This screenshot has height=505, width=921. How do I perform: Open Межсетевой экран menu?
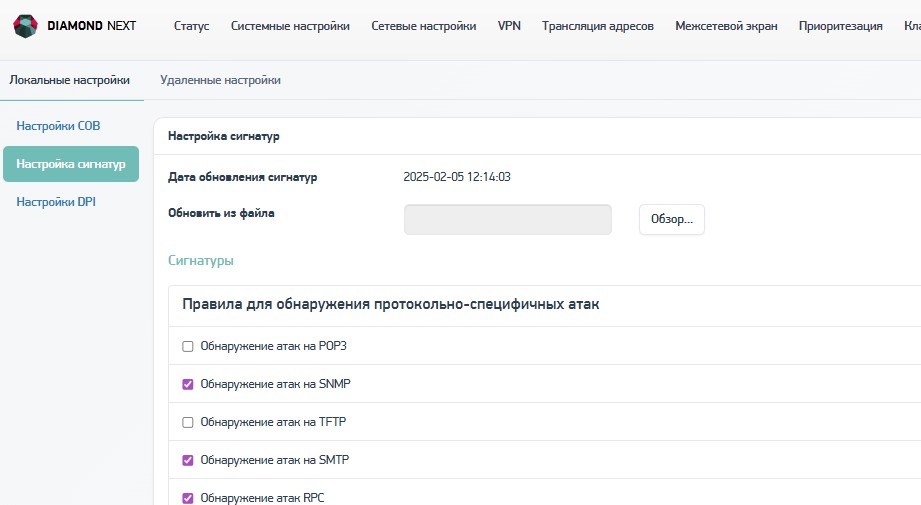click(x=726, y=26)
